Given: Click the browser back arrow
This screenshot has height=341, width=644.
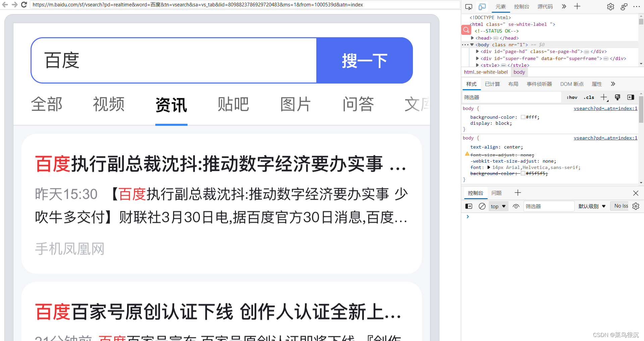Looking at the screenshot, I should tap(5, 5).
